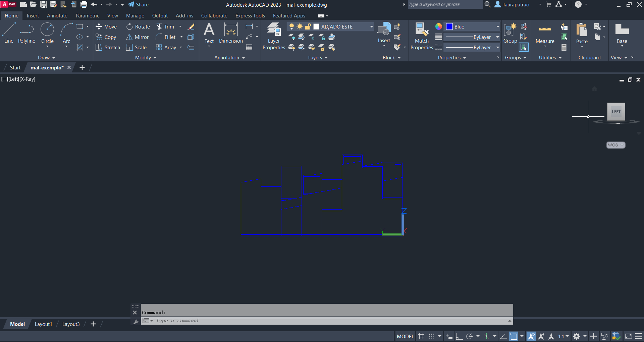Click the Group icon

[x=510, y=33]
